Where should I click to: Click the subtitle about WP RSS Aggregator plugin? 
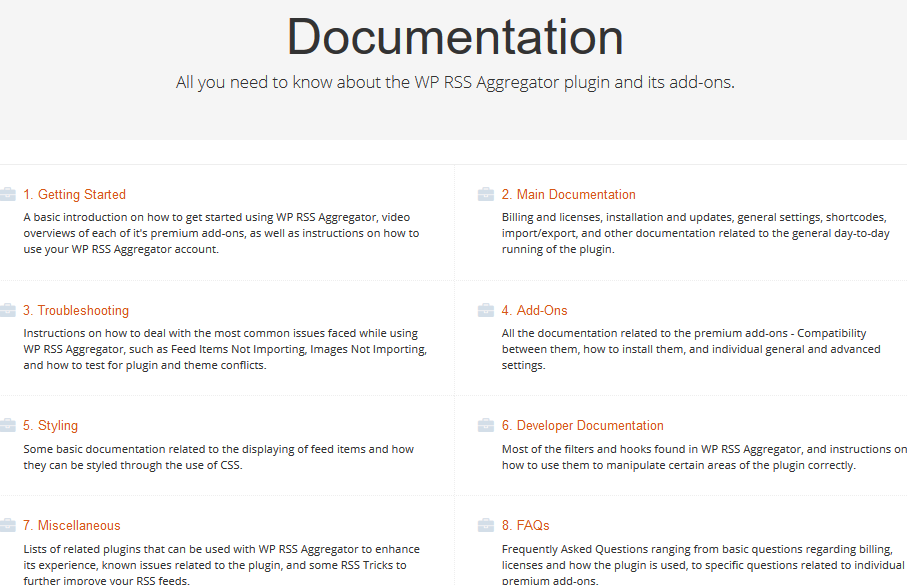click(455, 82)
